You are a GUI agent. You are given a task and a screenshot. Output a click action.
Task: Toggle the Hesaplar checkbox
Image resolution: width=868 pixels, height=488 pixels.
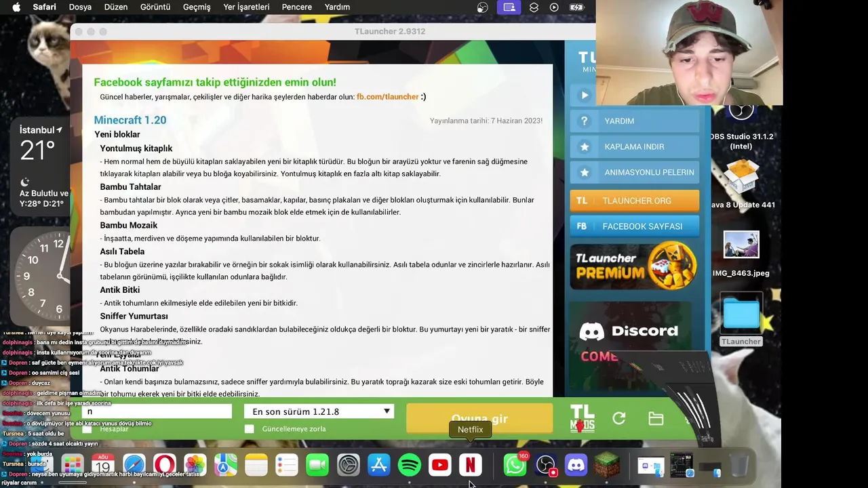pos(87,429)
